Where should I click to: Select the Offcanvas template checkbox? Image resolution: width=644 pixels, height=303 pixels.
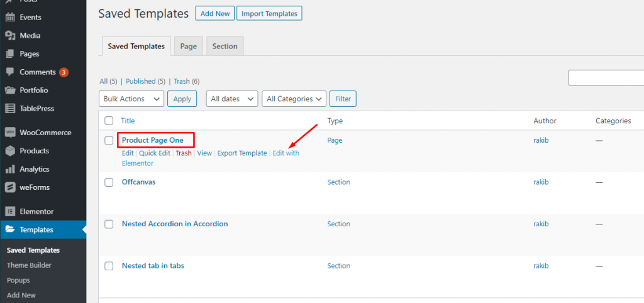109,182
